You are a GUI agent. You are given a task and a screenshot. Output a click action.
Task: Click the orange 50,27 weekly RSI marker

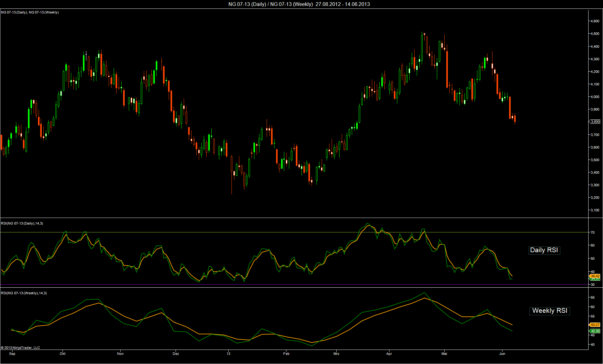(595, 325)
